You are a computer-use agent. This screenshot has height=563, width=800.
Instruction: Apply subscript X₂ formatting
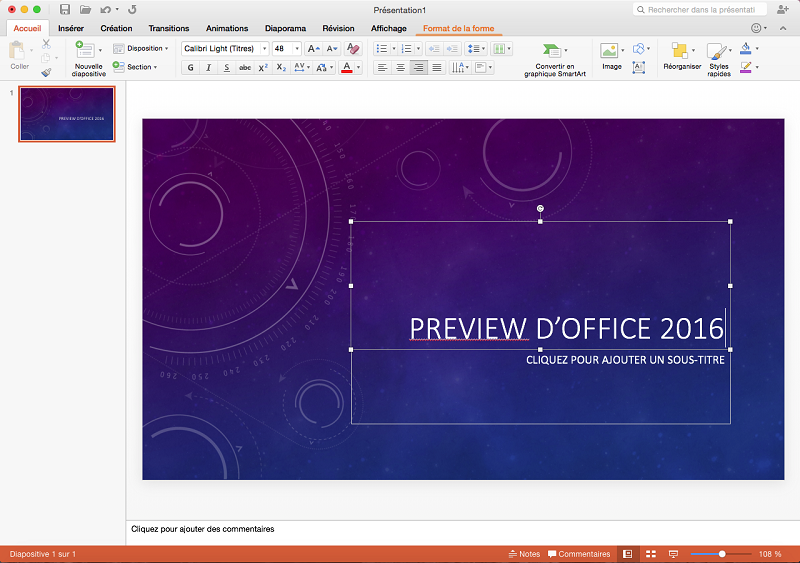pyautogui.click(x=281, y=67)
